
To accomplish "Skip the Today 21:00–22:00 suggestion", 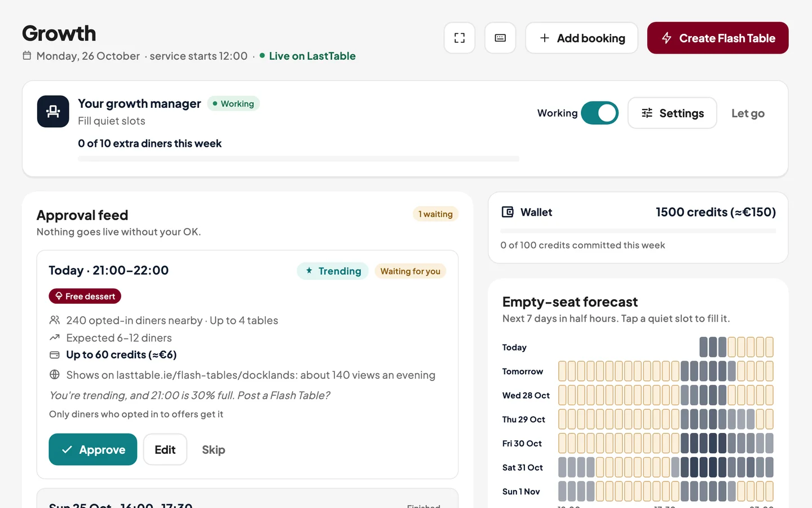I will point(214,450).
